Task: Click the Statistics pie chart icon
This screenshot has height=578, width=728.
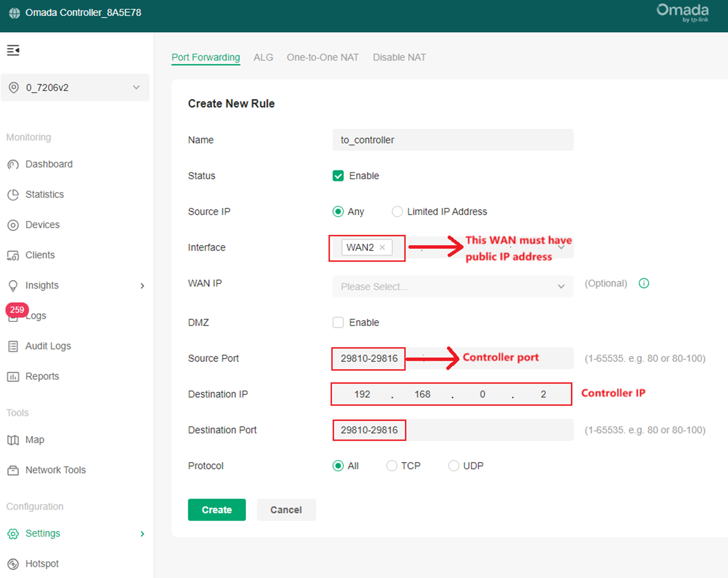Action: (13, 195)
